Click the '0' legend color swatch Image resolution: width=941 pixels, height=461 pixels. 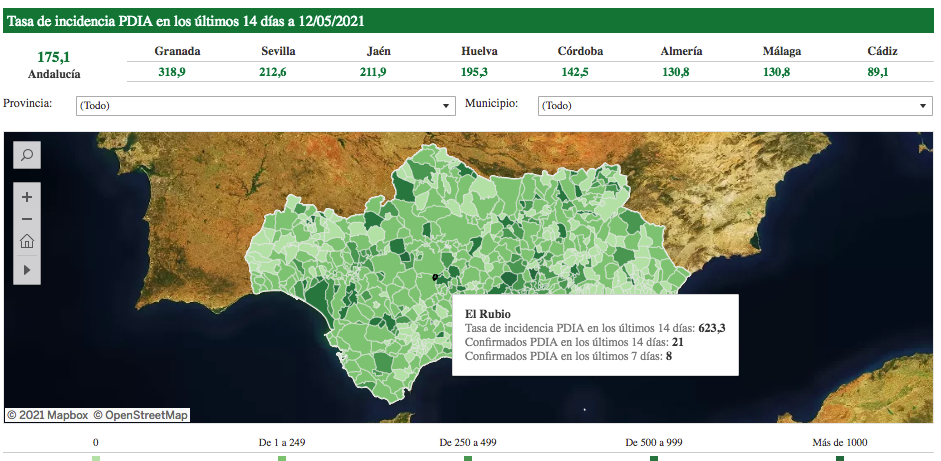pyautogui.click(x=96, y=458)
